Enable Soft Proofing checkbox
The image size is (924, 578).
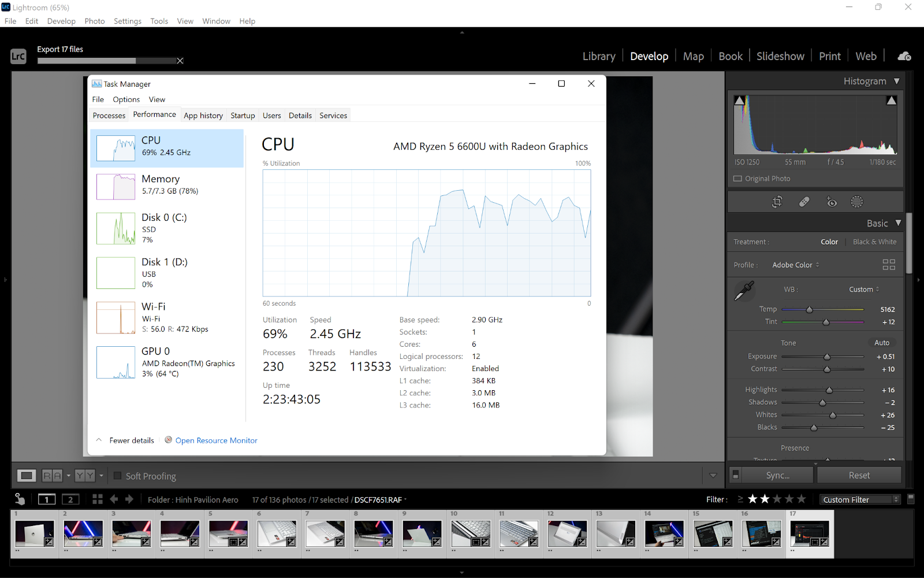(118, 476)
